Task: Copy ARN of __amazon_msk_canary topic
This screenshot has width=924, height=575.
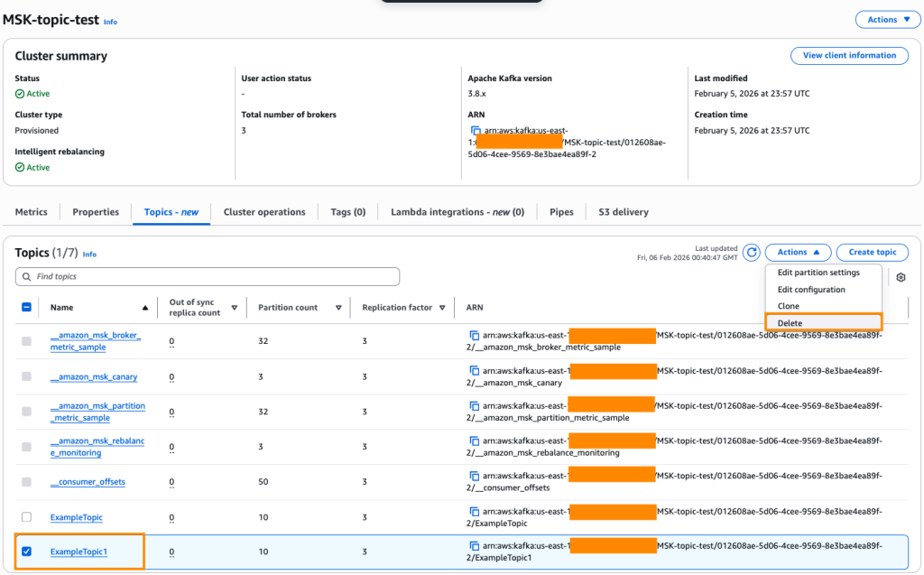Action: (x=476, y=370)
